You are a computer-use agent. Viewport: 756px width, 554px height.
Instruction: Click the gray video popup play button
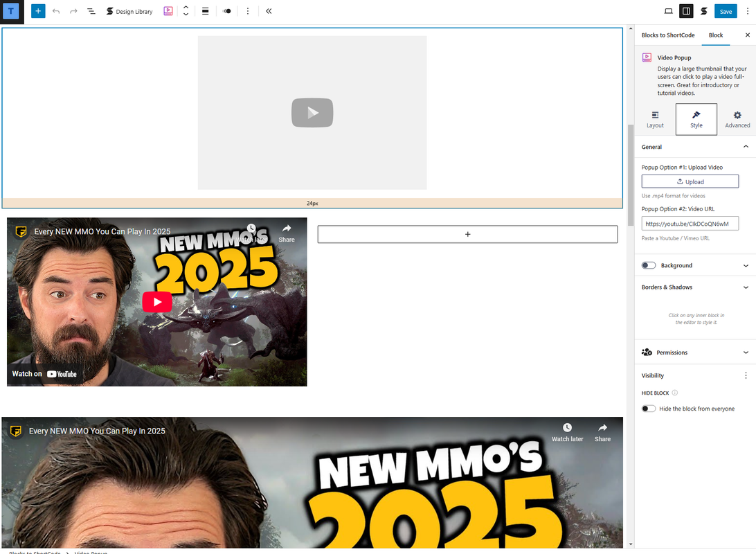(312, 113)
